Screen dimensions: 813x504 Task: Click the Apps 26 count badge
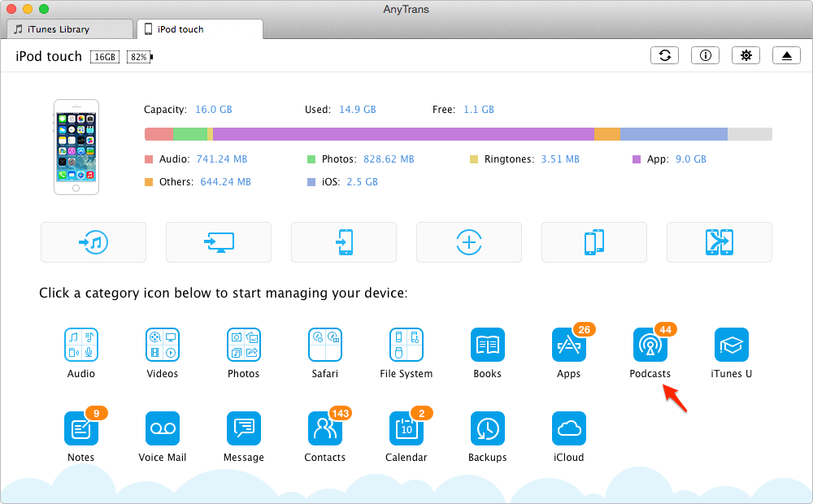(585, 330)
